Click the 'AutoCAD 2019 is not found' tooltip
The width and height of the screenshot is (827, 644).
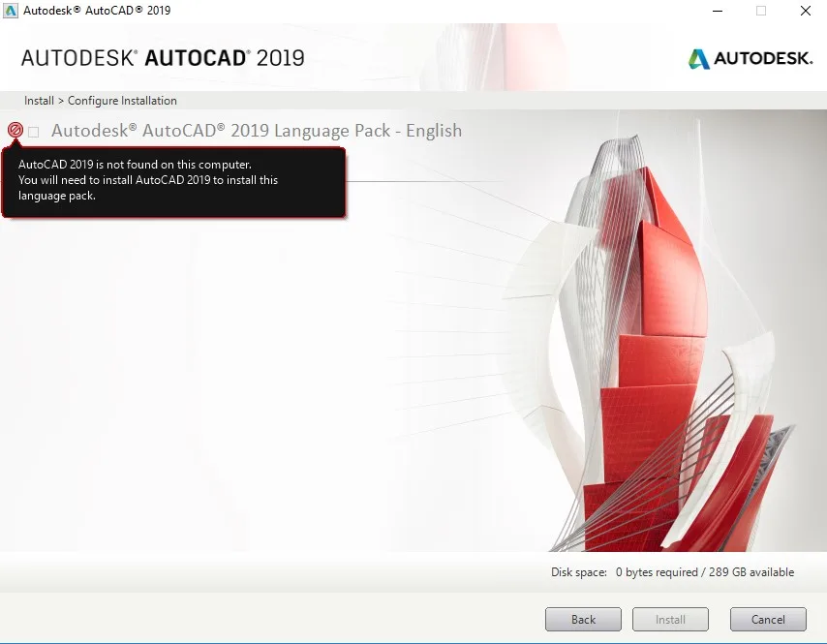174,181
